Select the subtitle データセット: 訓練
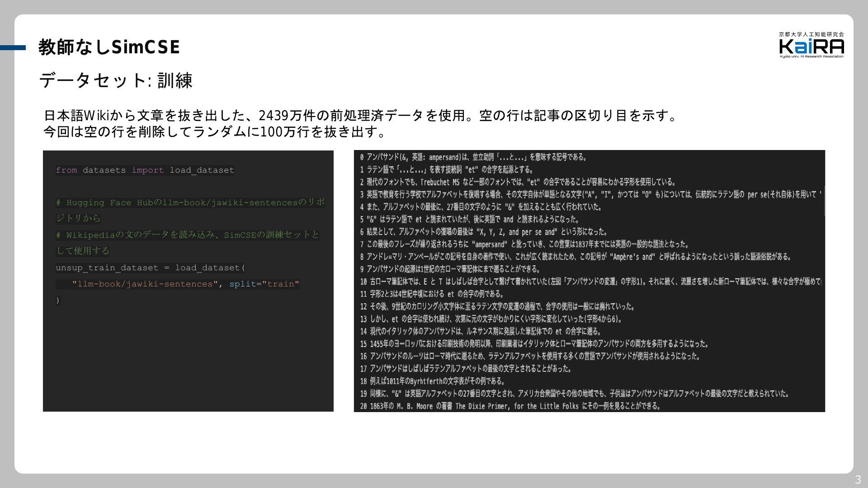Viewport: 868px width, 488px height. pyautogui.click(x=116, y=80)
